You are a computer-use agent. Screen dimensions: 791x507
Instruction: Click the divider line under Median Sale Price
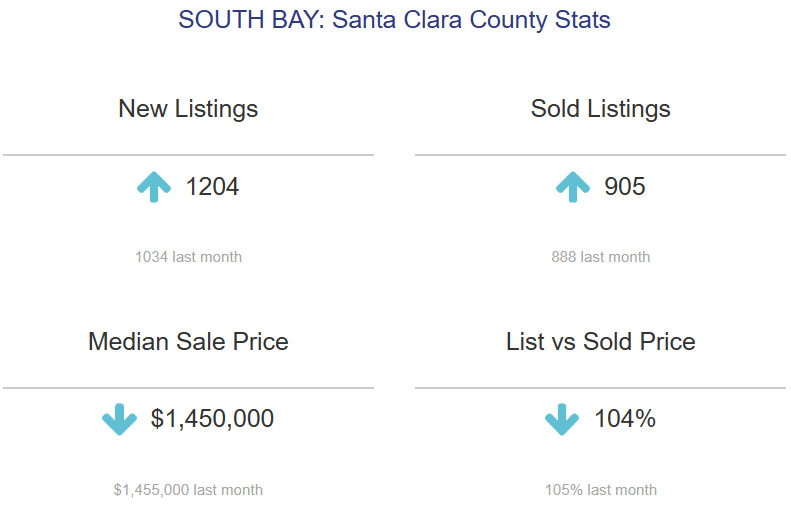pos(188,388)
